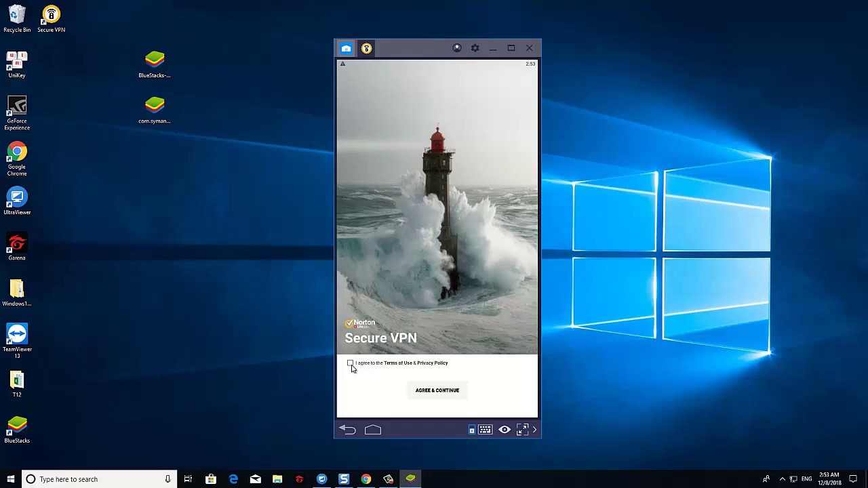Open Chrome from the taskbar
868x488 pixels.
pos(366,479)
